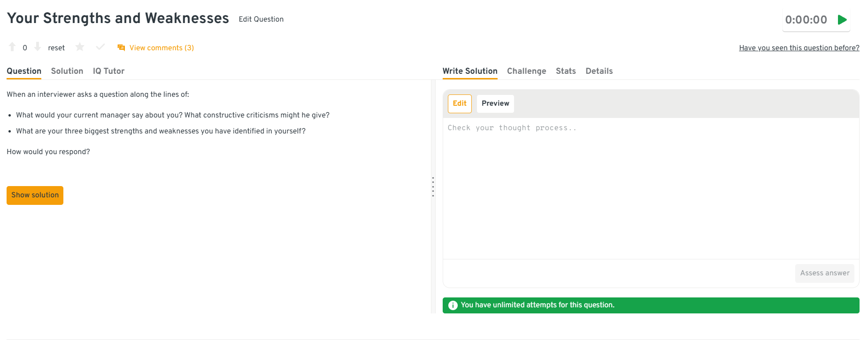868x351 pixels.
Task: View the Details tab
Action: (x=599, y=71)
